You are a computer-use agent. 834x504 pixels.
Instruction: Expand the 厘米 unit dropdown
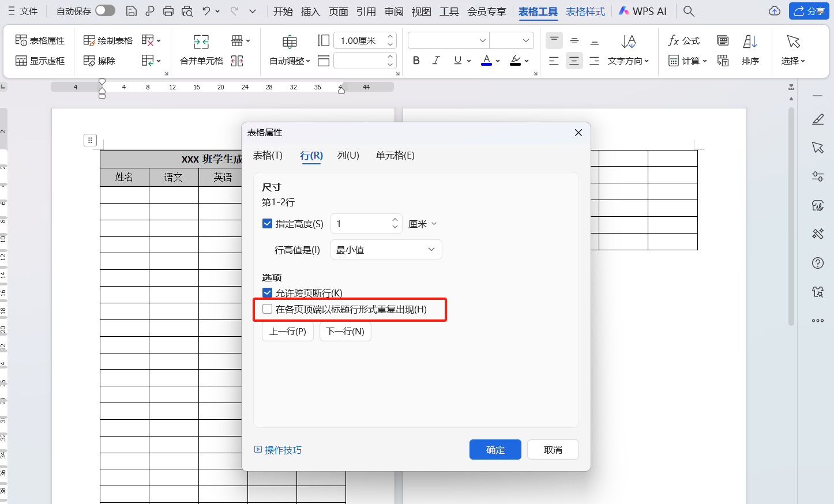(423, 224)
